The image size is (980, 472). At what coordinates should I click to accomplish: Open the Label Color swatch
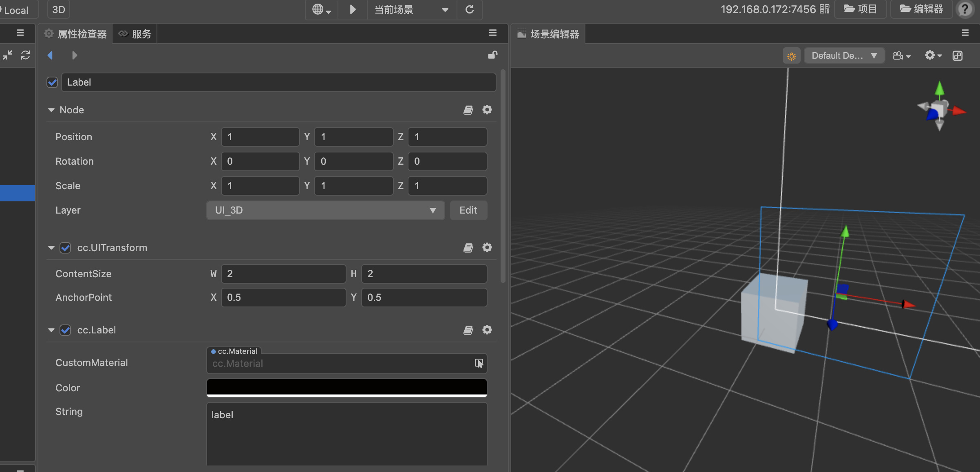(x=347, y=387)
